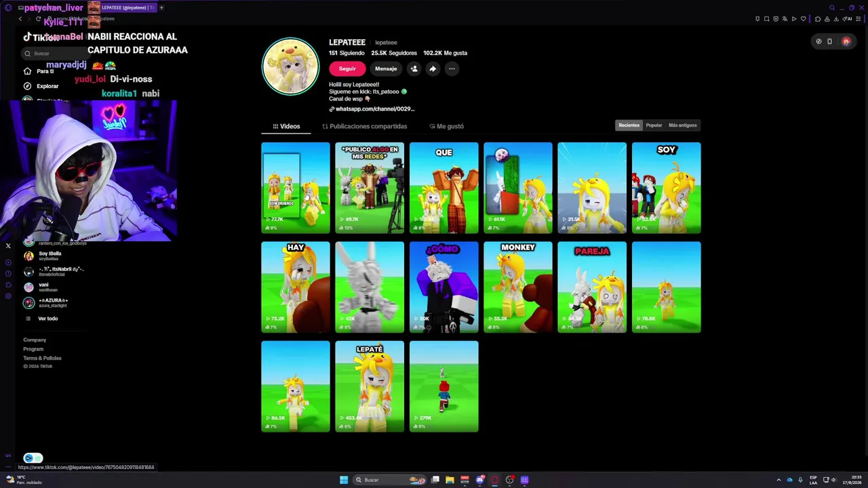The height and width of the screenshot is (488, 868).
Task: Open vani followed account
Action: [41, 287]
